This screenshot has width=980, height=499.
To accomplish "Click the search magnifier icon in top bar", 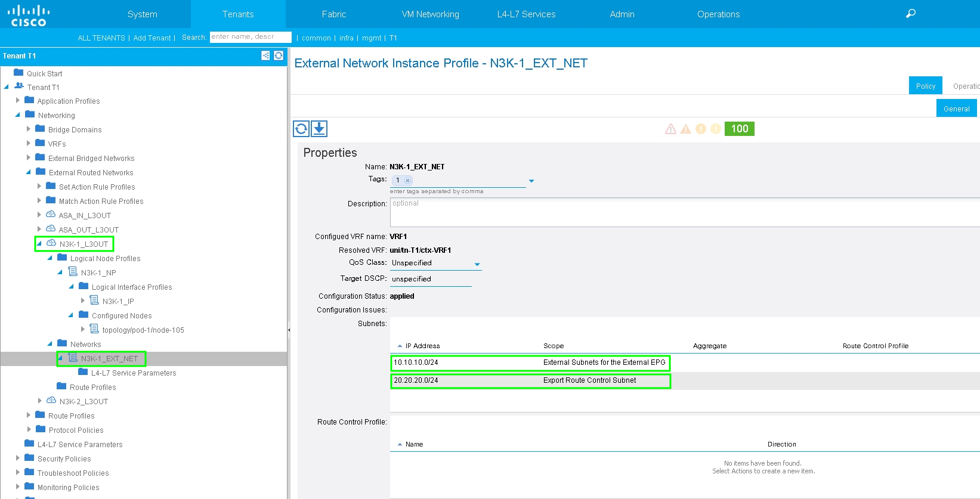I will (x=910, y=14).
